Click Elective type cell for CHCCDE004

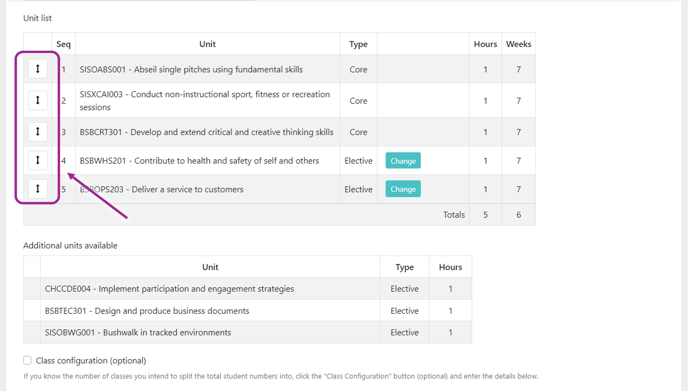coord(405,289)
